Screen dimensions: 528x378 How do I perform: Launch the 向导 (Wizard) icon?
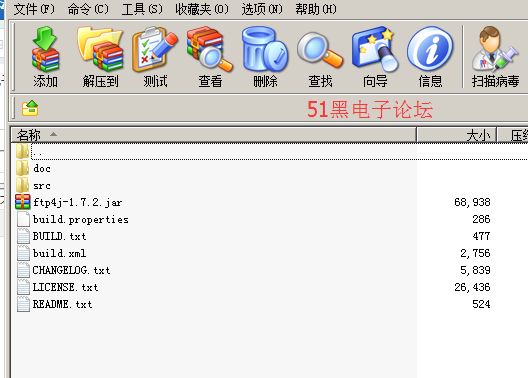pos(375,49)
